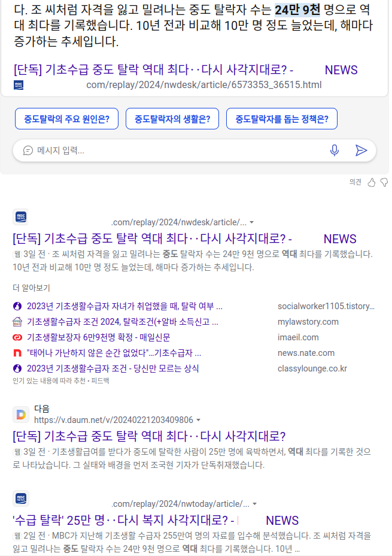Viewport: 392px width, 556px height.
Task: Open dropdown beside v.daum.net URL
Action: [x=198, y=420]
